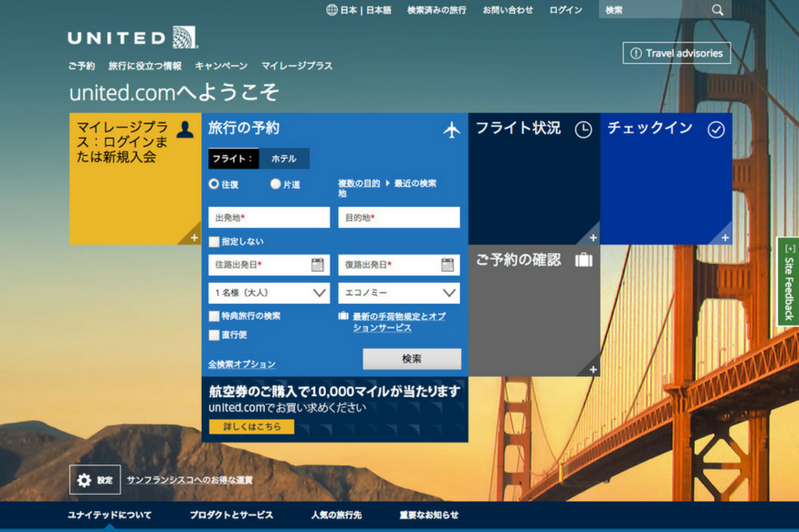Open the ご予約 menu
This screenshot has height=532, width=799.
81,66
